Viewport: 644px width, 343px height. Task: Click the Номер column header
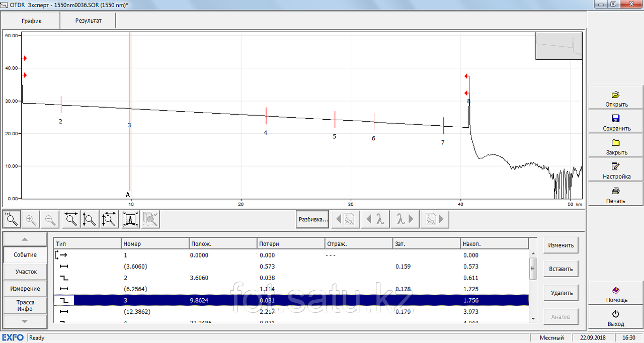tap(155, 244)
